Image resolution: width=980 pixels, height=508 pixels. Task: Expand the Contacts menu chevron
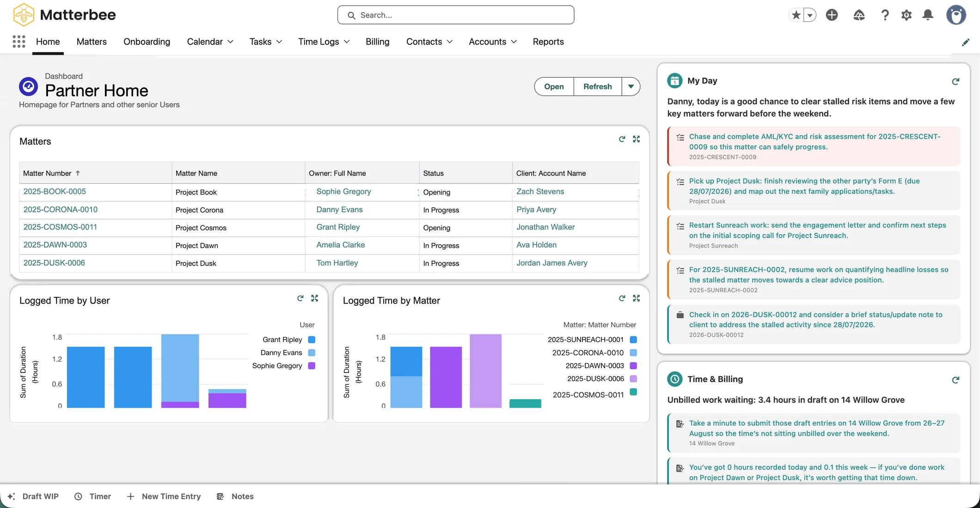[450, 42]
